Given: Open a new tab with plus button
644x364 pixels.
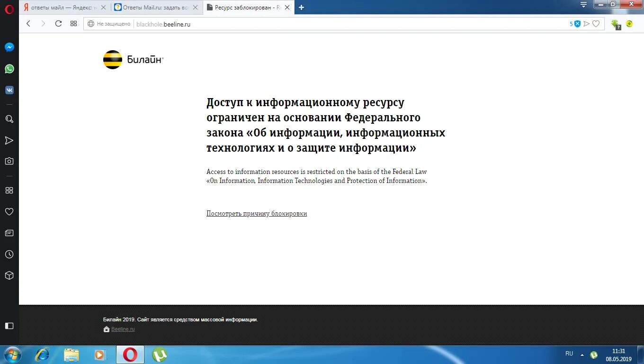Looking at the screenshot, I should 301,7.
